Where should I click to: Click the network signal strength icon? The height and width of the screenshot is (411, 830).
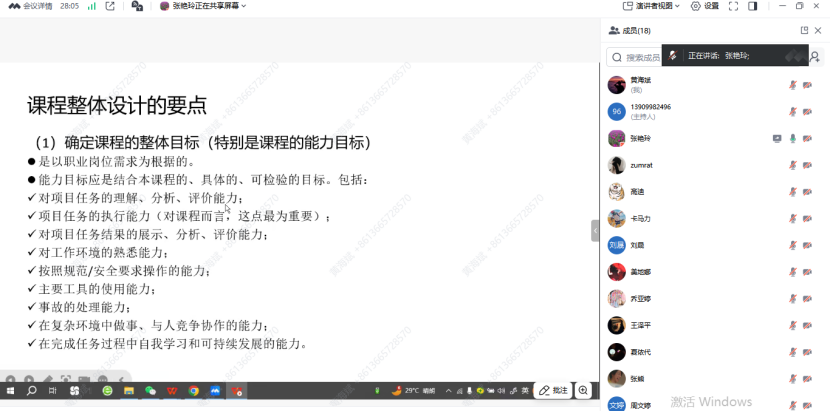click(x=92, y=6)
